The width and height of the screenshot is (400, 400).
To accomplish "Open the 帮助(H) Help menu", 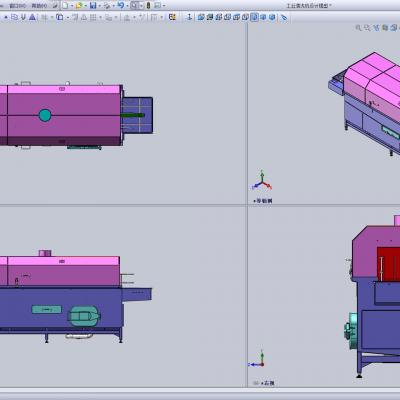I will [39, 6].
